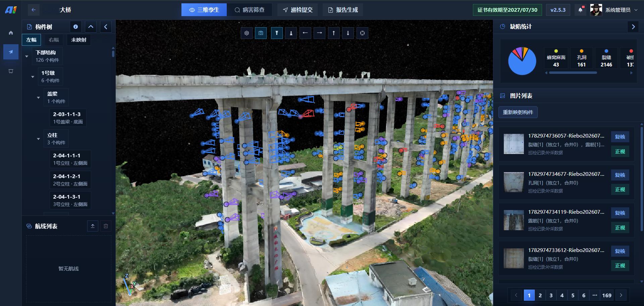Open the 系统管理员 account dropdown
Image resolution: width=644 pixels, height=306 pixels.
(x=621, y=10)
